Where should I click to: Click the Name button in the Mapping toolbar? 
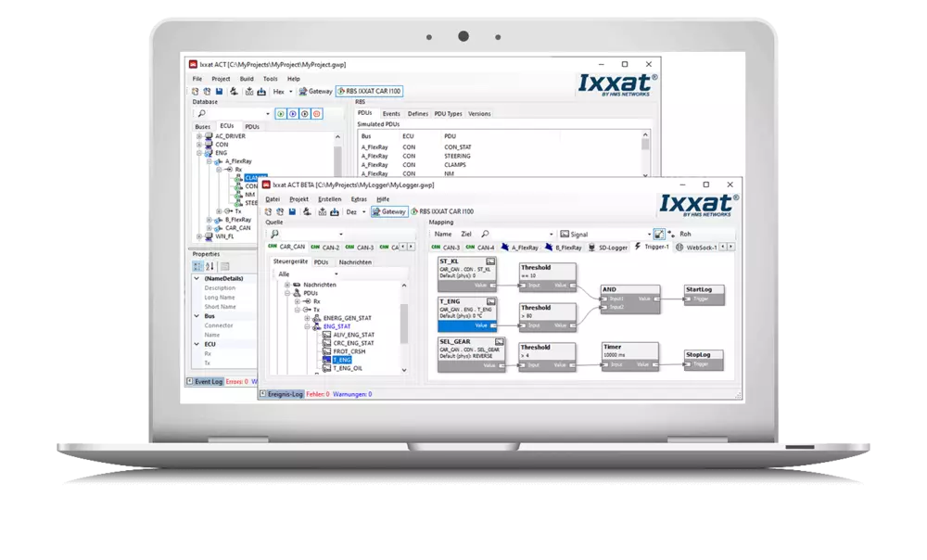(443, 235)
